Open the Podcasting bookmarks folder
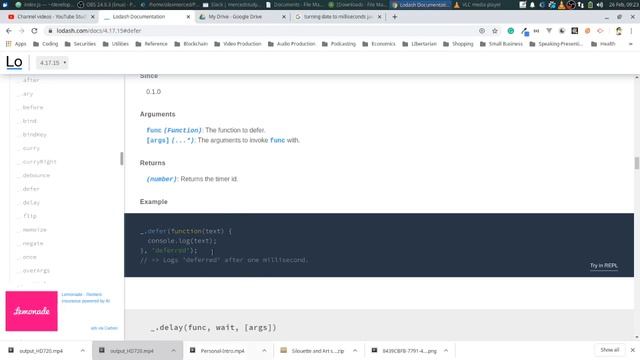640x360 pixels. 339,44
